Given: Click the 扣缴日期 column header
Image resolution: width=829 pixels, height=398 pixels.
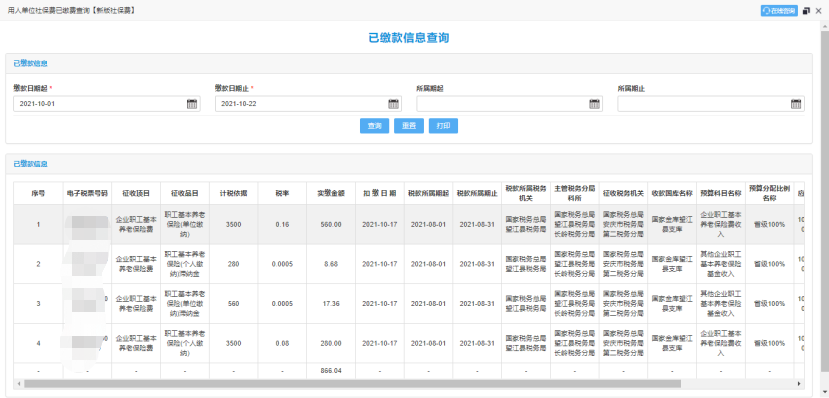Looking at the screenshot, I should tap(380, 193).
